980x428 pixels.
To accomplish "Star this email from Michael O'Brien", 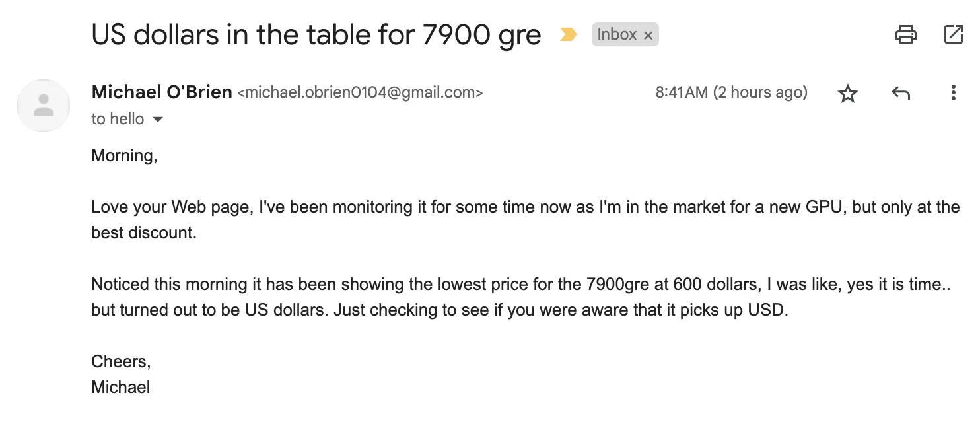I will 848,93.
